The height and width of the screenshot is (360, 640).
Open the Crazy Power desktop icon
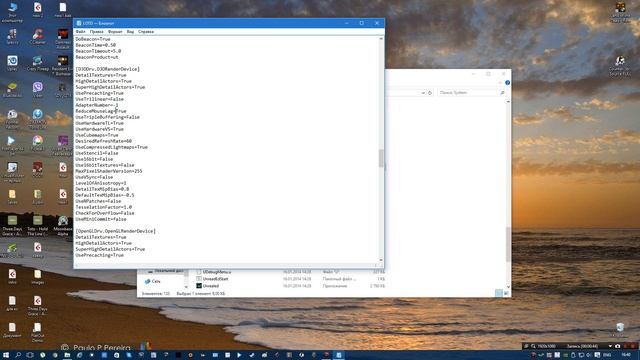(38, 63)
